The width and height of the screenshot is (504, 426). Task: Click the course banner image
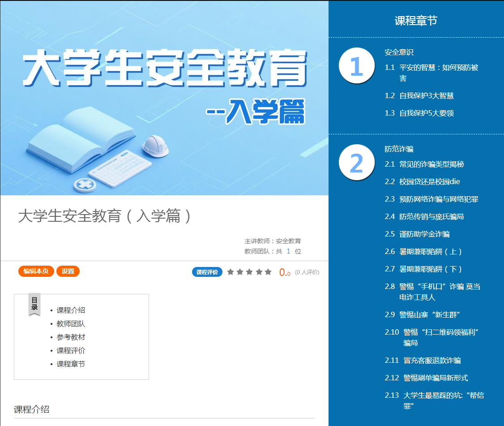tap(164, 98)
